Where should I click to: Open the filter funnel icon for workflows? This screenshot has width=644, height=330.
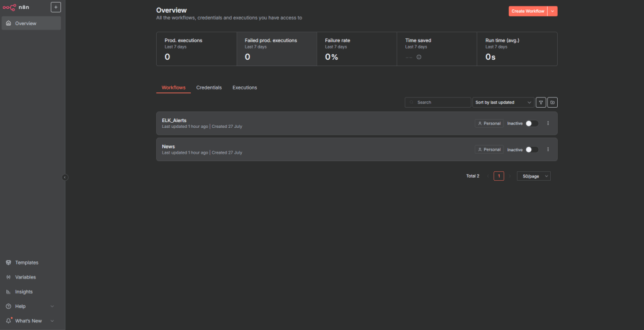point(541,102)
